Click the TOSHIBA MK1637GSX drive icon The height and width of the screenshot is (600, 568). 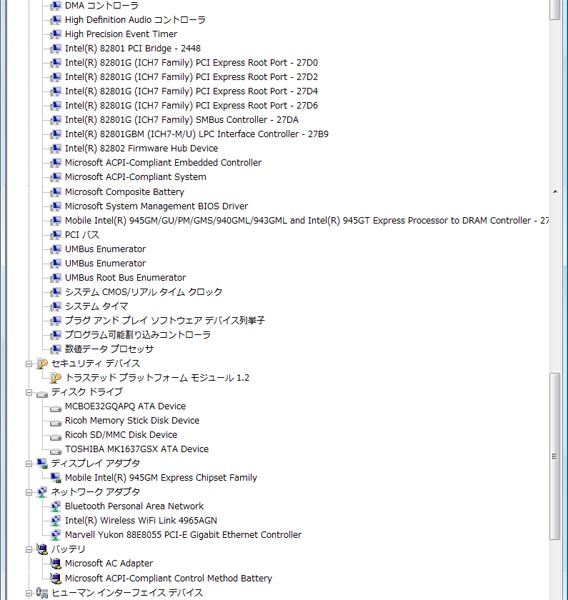click(x=55, y=451)
